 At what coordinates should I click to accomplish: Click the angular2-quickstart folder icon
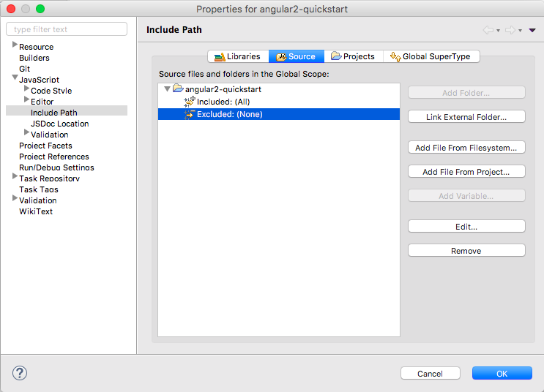pyautogui.click(x=178, y=89)
